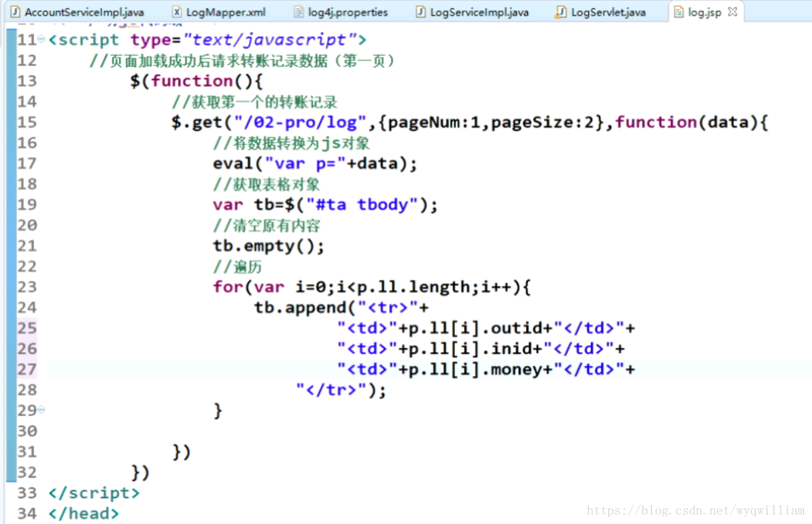The image size is (812, 524).
Task: Click the Java file icon of AccountServiceImpl.java
Action: tap(15, 12)
